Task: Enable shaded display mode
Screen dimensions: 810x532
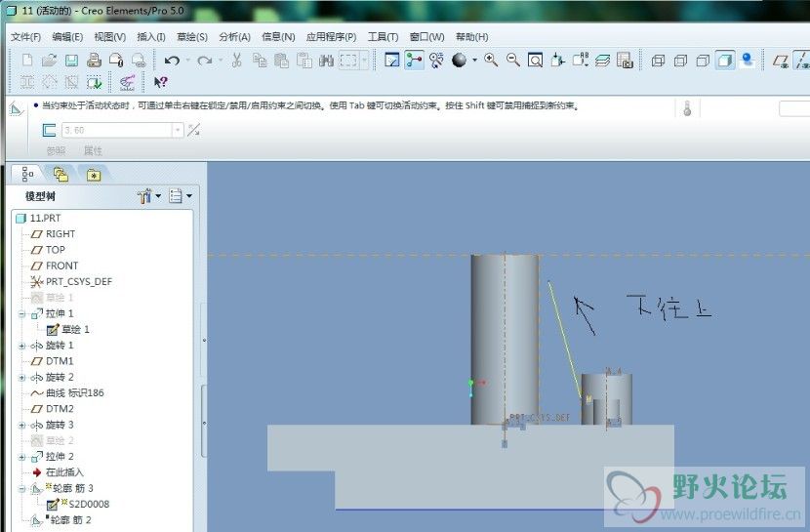Action: pyautogui.click(x=725, y=61)
